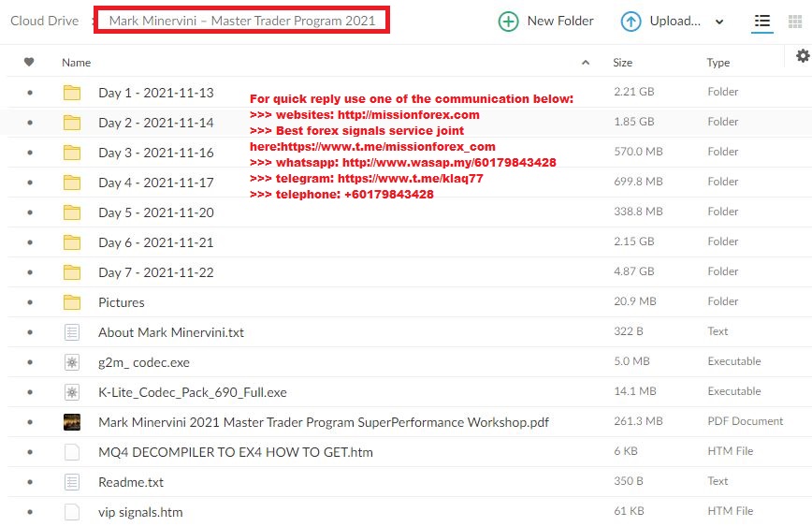Open column settings gear
The height and width of the screenshot is (527, 812).
(x=803, y=55)
